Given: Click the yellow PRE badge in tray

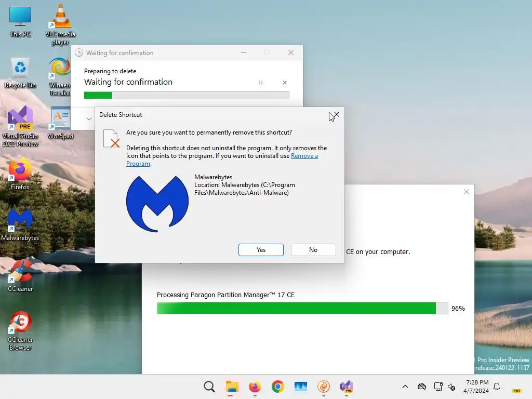Looking at the screenshot, I should tap(517, 391).
